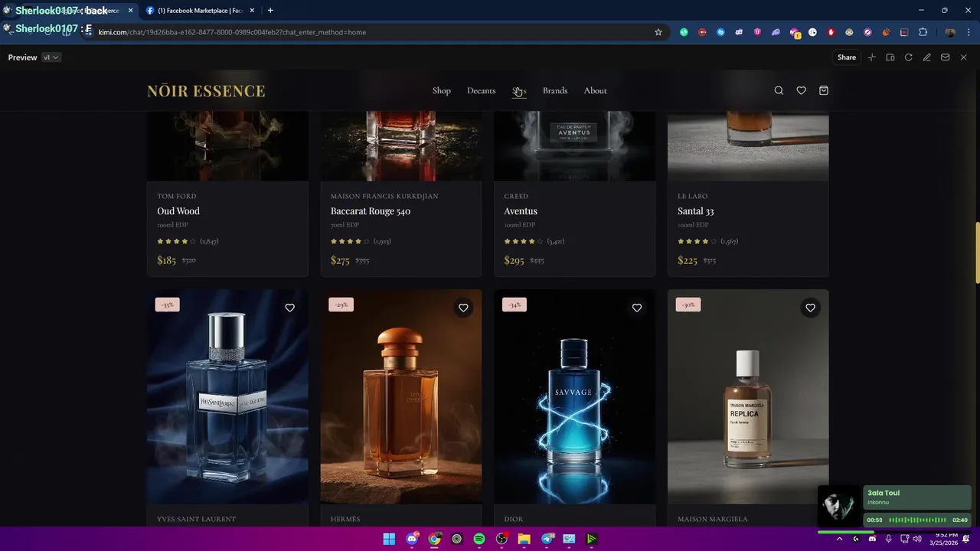980x551 pixels.
Task: Favorite the Maison Margiela Replica heart
Action: pyautogui.click(x=810, y=308)
